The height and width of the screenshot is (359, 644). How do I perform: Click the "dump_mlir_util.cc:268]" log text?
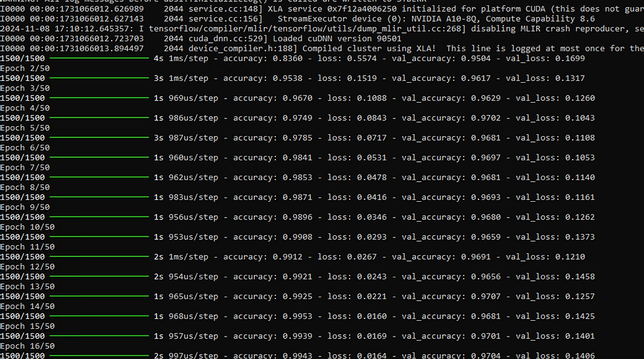click(x=413, y=29)
